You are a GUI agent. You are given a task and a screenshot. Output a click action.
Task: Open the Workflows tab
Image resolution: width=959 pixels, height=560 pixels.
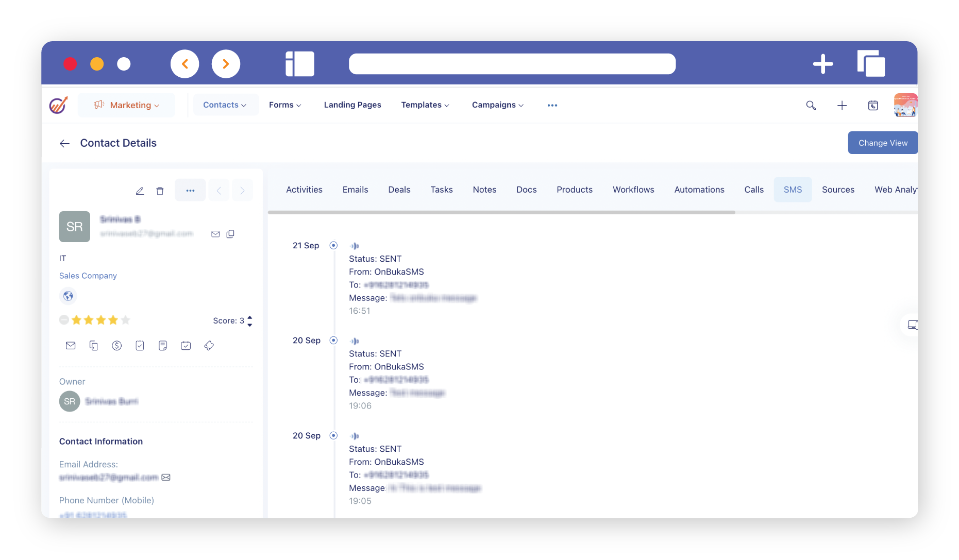coord(633,190)
